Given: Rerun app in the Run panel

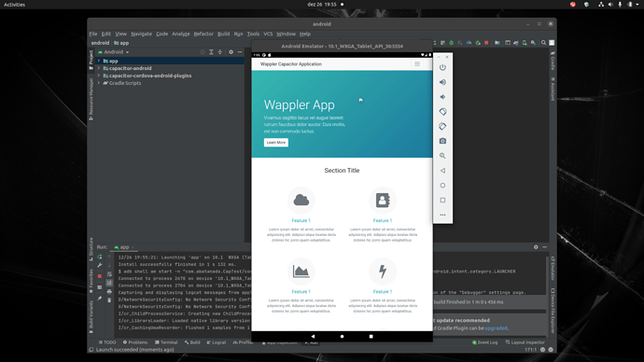Looking at the screenshot, I should click(99, 257).
